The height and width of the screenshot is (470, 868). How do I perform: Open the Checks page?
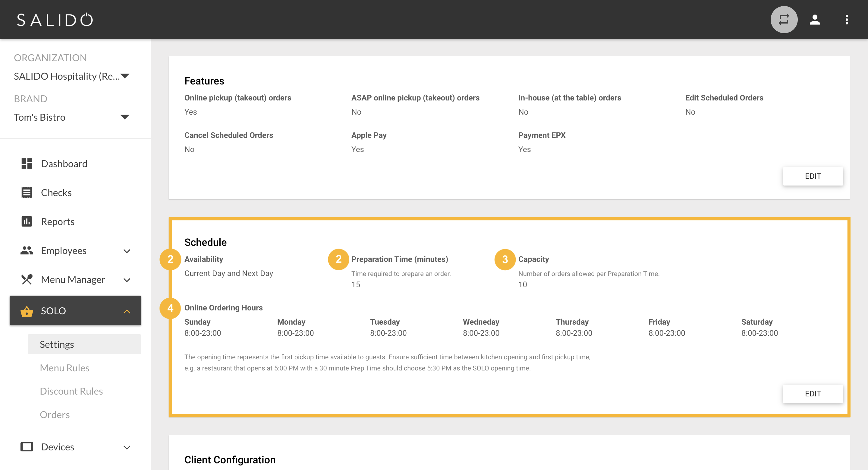tap(56, 192)
